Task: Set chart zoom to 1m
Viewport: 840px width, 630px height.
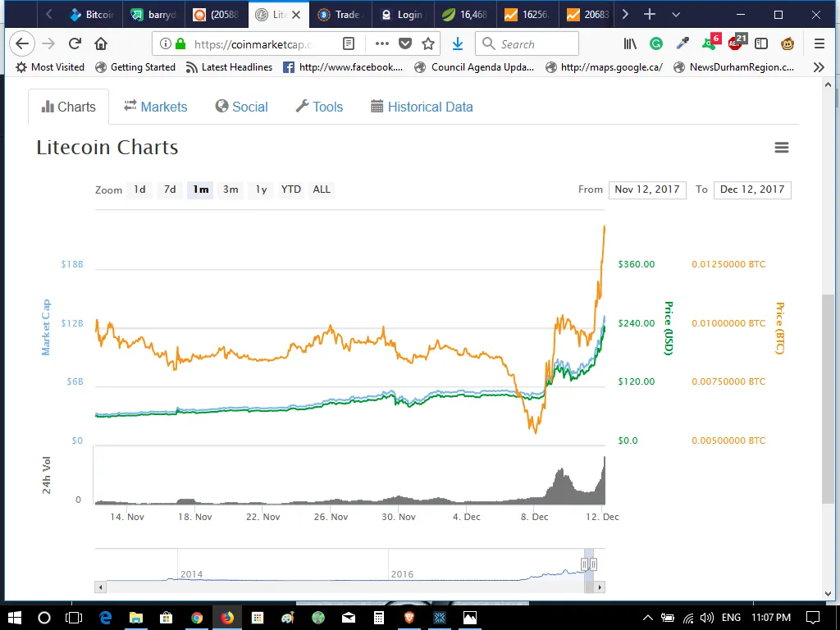Action: [x=200, y=189]
